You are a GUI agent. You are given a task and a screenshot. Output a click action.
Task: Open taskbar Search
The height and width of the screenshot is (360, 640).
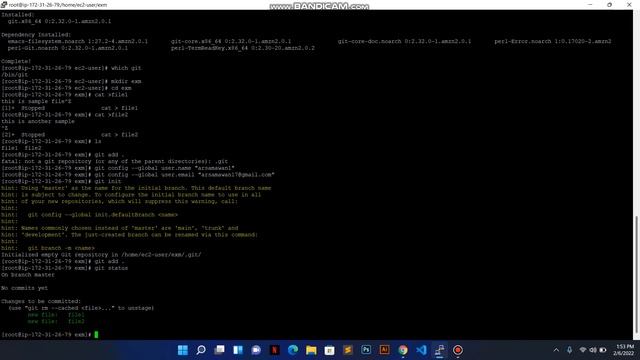point(201,350)
